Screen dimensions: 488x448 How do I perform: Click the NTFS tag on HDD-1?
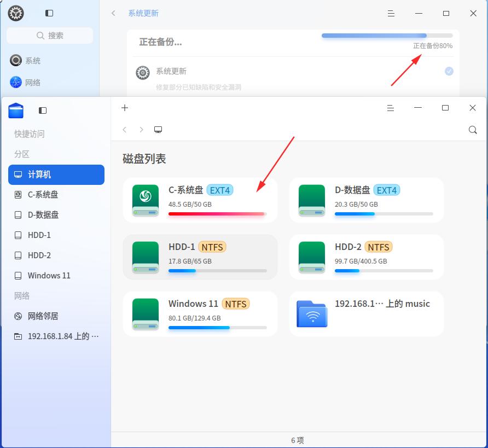coord(212,247)
